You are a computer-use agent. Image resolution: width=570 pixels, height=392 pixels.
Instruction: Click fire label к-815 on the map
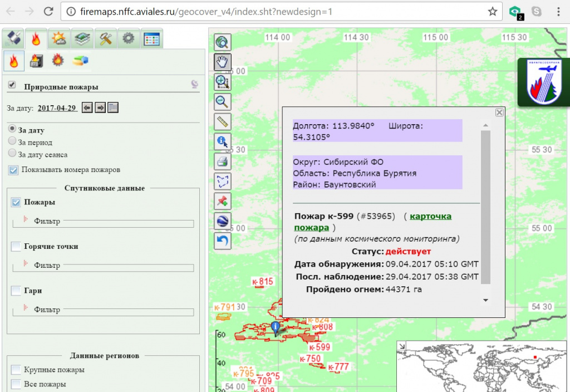click(x=262, y=282)
